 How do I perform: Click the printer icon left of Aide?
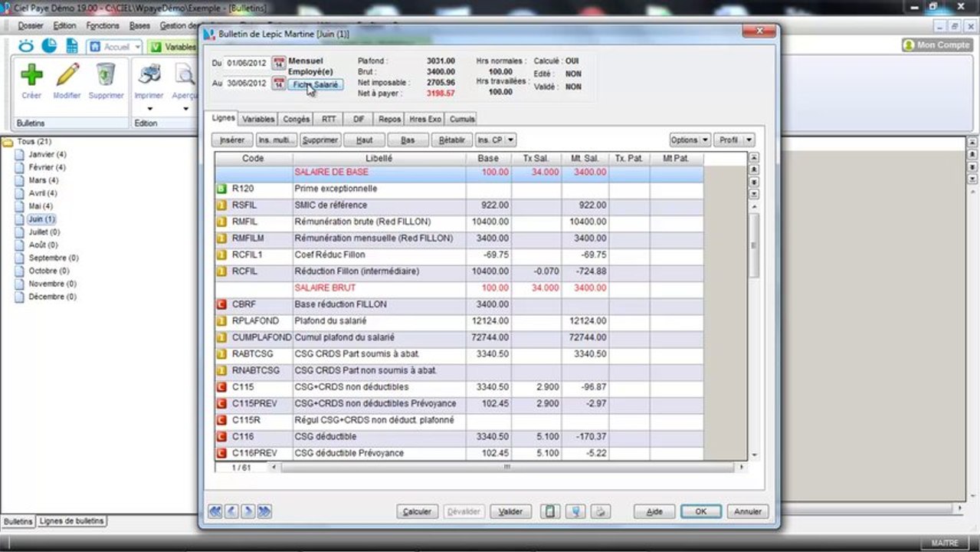coord(601,511)
